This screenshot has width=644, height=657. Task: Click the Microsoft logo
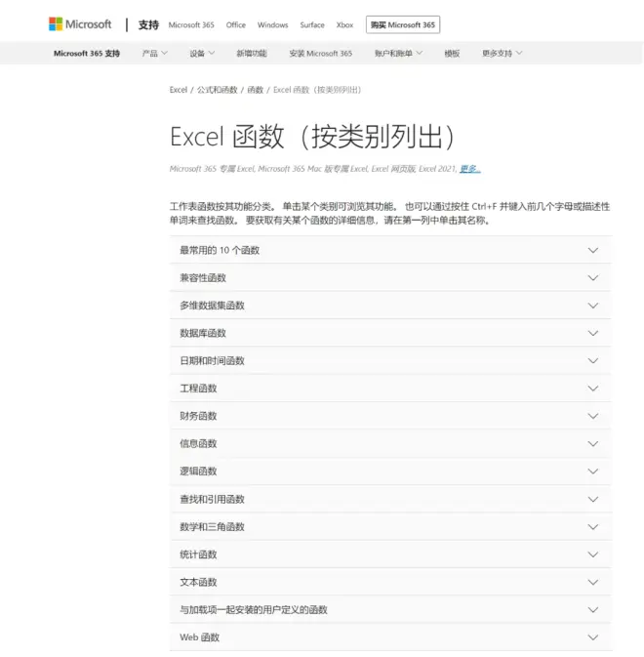(x=80, y=24)
